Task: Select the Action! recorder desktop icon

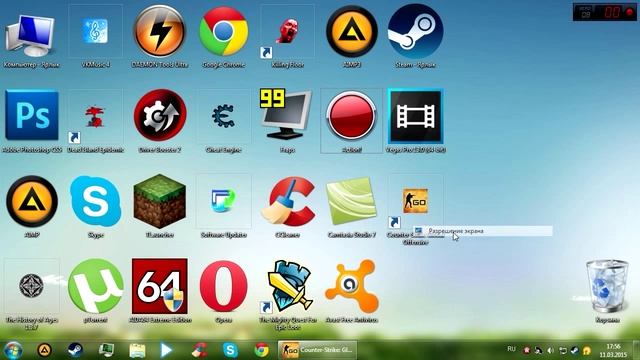Action: [351, 121]
